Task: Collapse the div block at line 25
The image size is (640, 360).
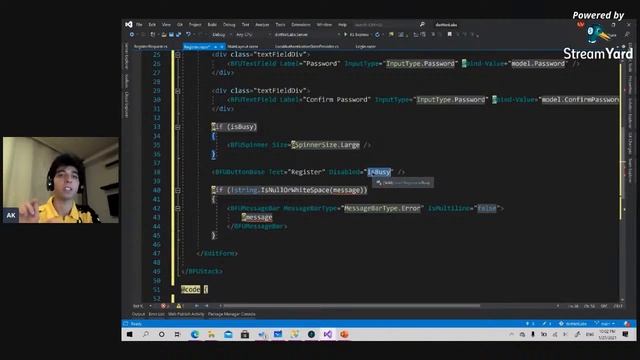Action: [178, 55]
